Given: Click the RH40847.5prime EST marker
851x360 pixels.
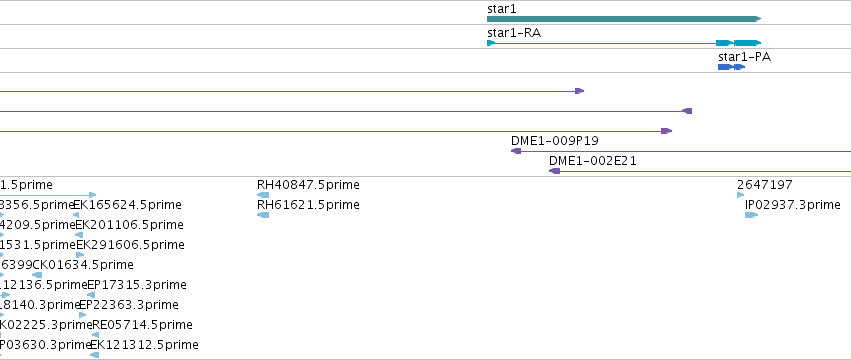Looking at the screenshot, I should [x=263, y=195].
